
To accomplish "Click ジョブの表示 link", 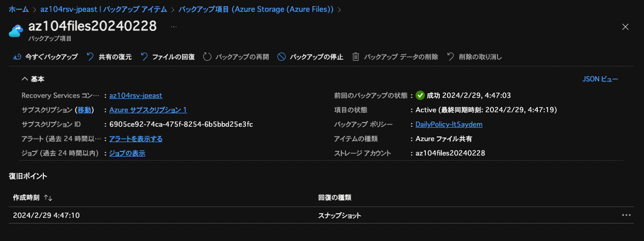I will coord(127,153).
